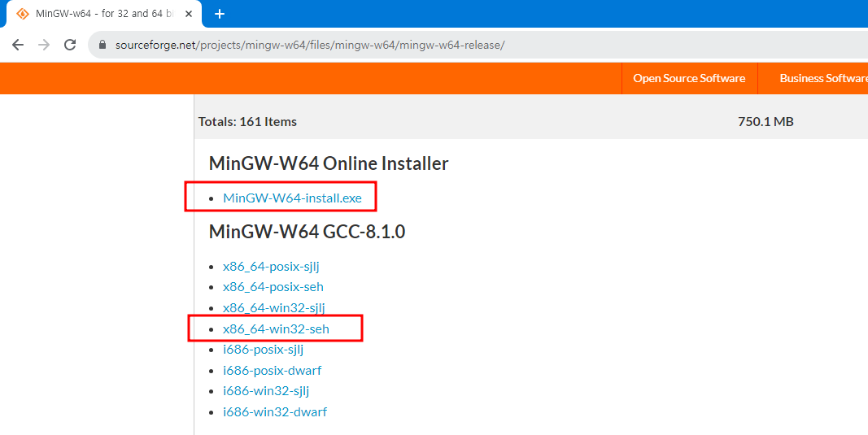Click the browser Back arrow

click(18, 45)
